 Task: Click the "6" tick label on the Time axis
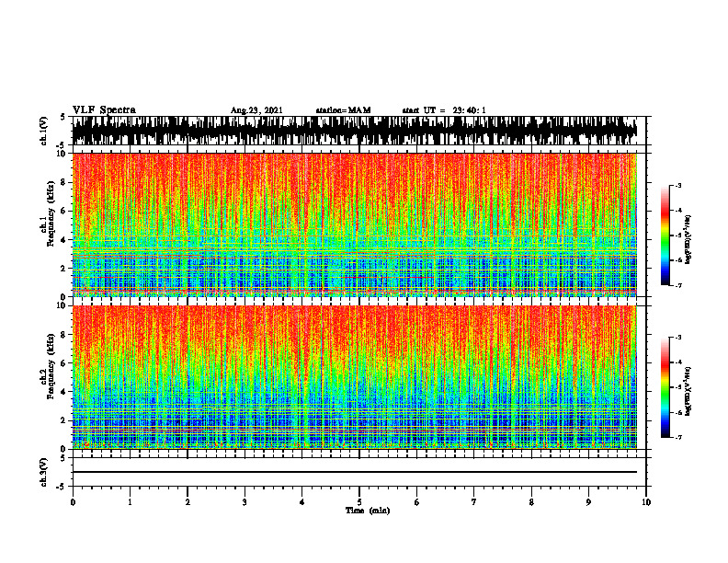pos(417,502)
